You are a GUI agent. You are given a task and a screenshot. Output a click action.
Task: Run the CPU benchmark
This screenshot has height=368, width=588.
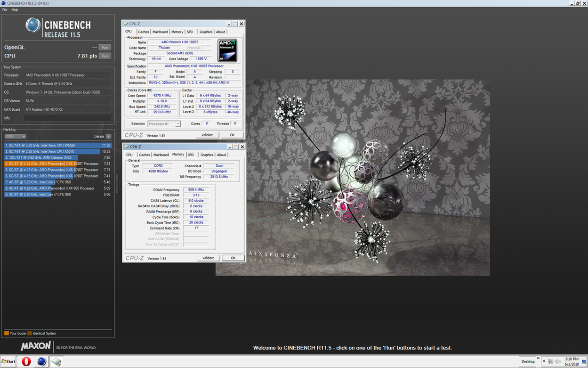[x=105, y=56]
